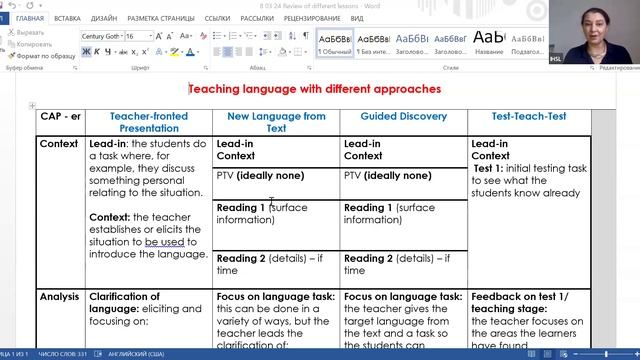Select the Без интервала style

point(373,43)
